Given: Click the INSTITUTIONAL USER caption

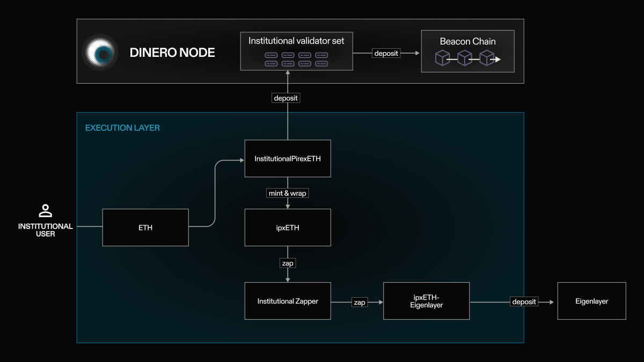Looking at the screenshot, I should pos(46,230).
